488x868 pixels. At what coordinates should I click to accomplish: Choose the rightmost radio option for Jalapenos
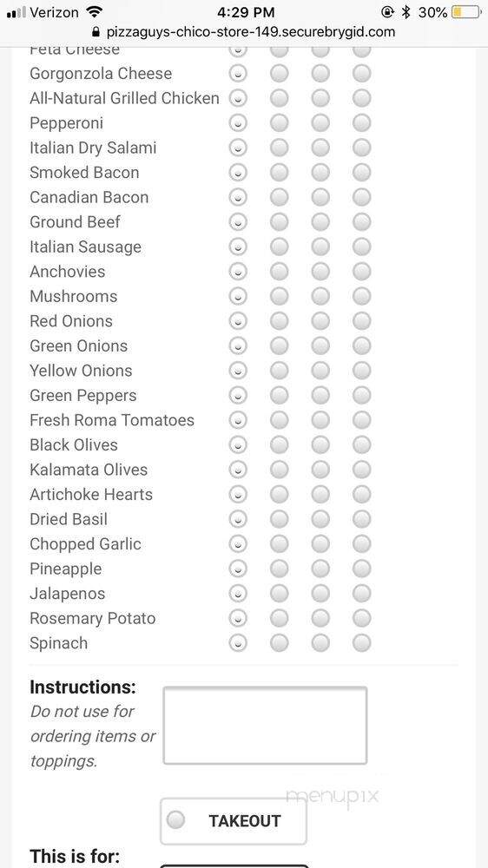(x=362, y=594)
